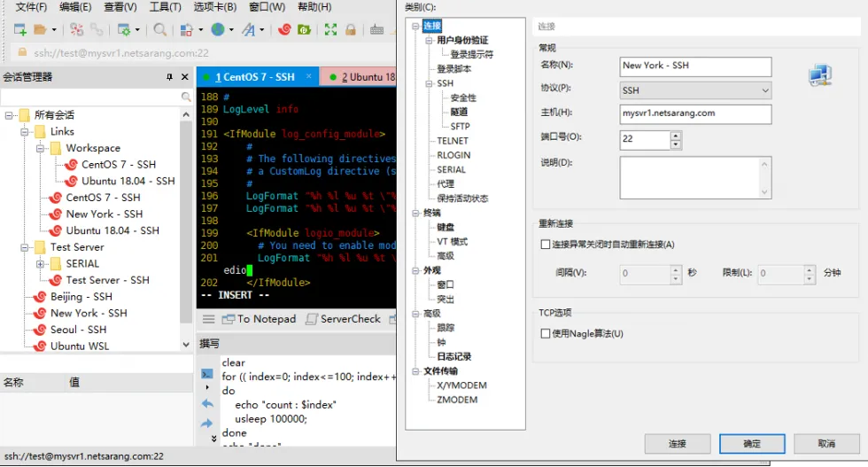Click the color scheme layout icon
Viewport: 868px width, 467px height.
pos(187,30)
